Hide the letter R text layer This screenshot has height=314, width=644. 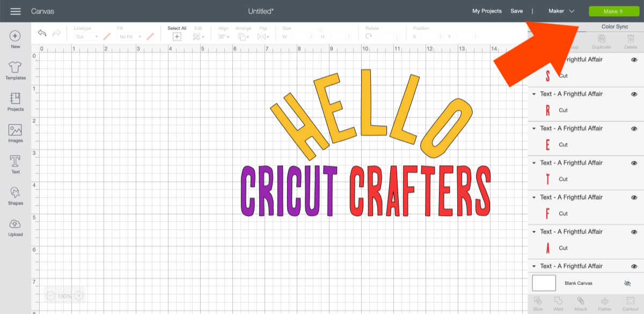634,94
